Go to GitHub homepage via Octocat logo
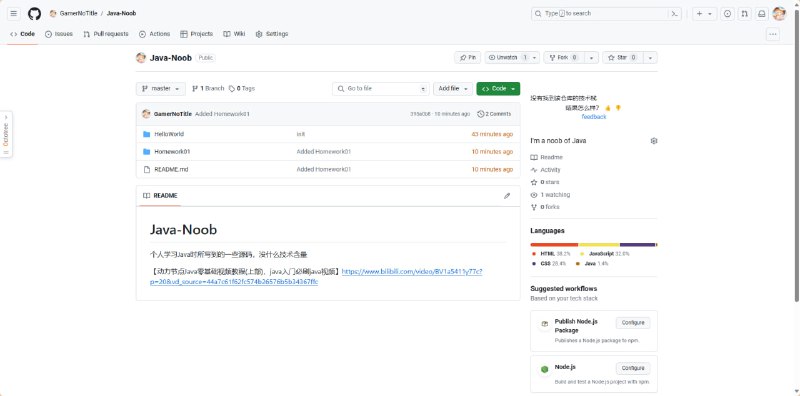 (x=34, y=14)
